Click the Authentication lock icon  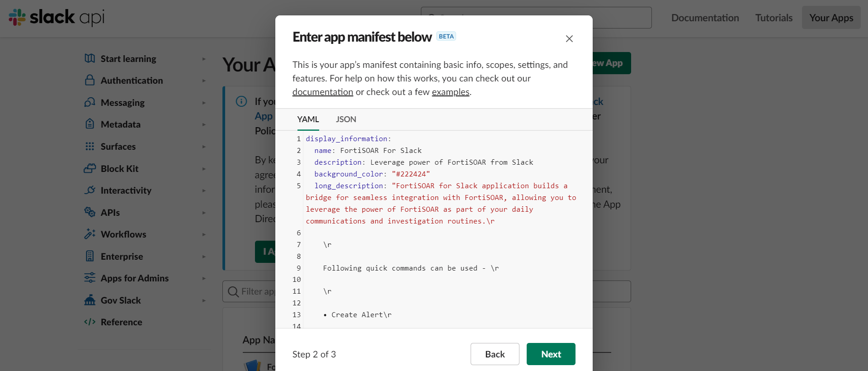(90, 80)
